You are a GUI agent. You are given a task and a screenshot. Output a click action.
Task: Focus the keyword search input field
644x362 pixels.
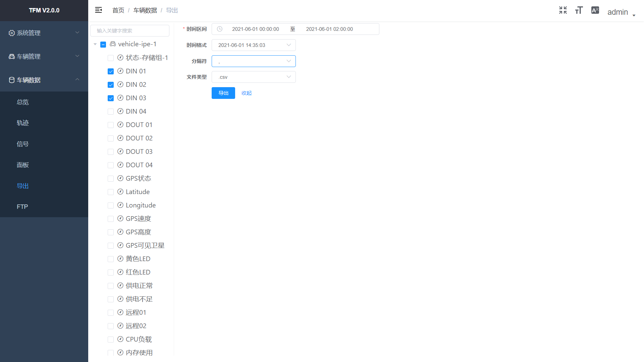(130, 31)
